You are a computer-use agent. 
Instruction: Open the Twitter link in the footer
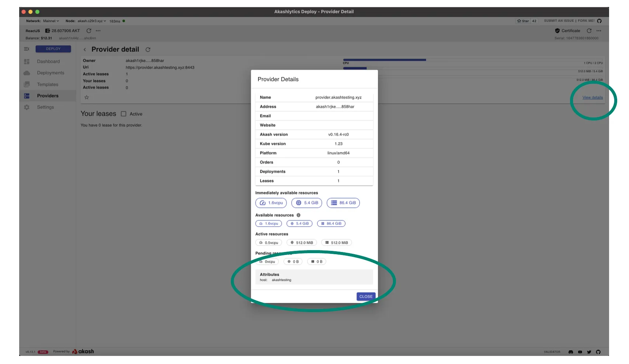(x=589, y=352)
